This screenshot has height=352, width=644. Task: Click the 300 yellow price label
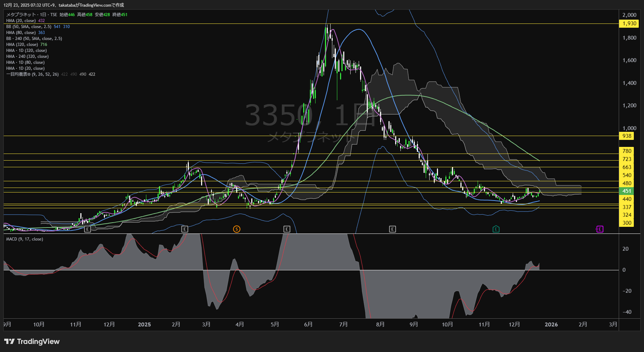point(627,223)
